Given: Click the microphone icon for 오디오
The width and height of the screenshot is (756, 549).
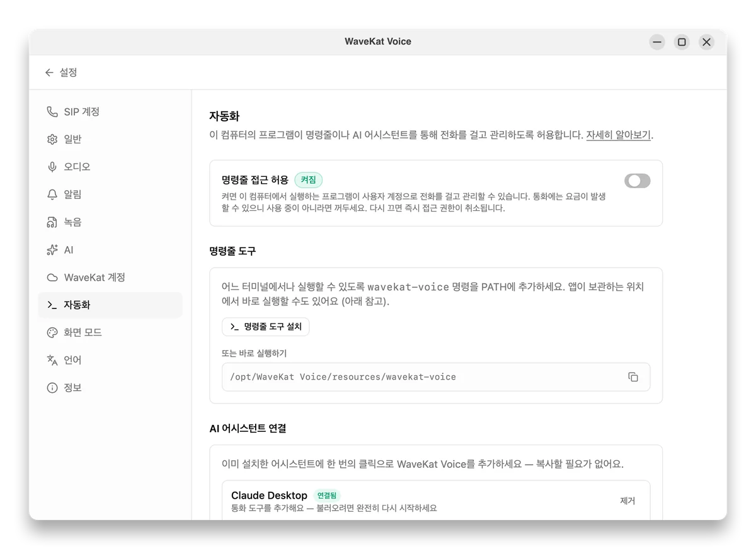Looking at the screenshot, I should click(52, 167).
